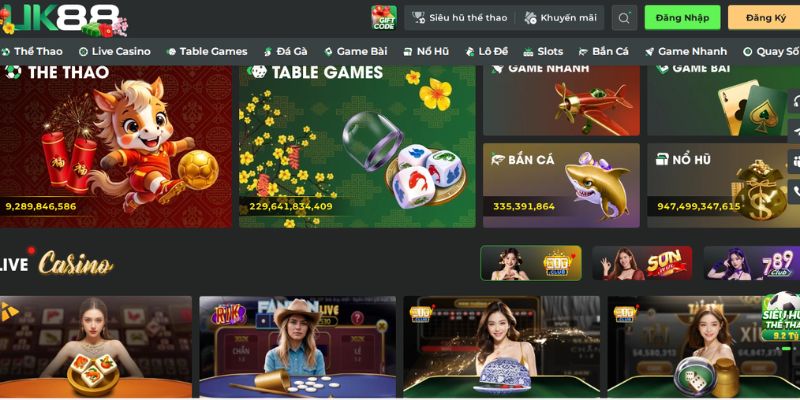Open the Slots navigation item
800x400 pixels.
click(x=543, y=52)
